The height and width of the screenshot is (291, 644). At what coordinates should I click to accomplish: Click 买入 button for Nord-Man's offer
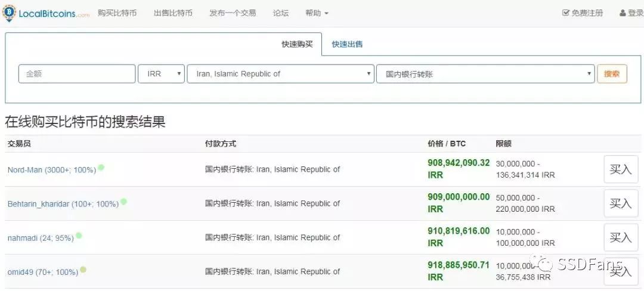(x=621, y=169)
